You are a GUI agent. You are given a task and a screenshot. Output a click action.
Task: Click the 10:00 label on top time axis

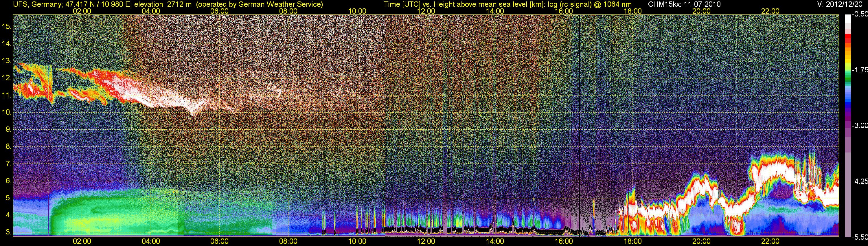pos(357,11)
